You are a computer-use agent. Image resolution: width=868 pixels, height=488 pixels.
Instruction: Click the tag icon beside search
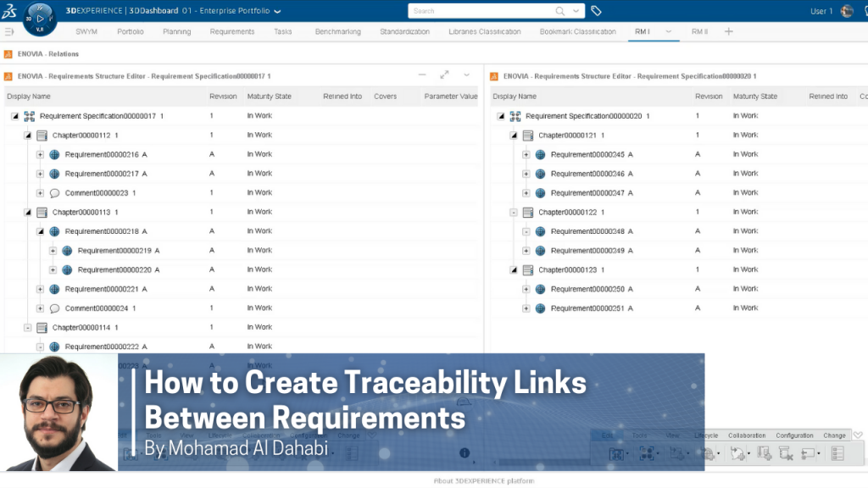597,11
